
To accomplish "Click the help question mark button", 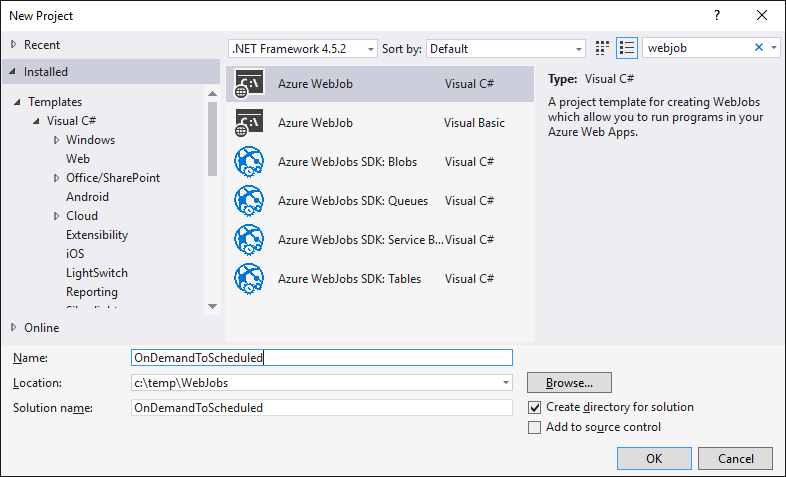I will click(x=717, y=16).
